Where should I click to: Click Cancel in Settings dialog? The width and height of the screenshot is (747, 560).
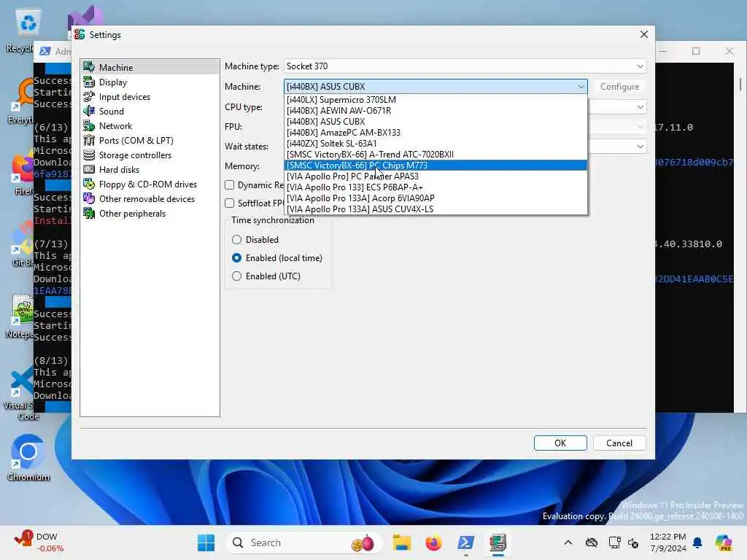(619, 443)
